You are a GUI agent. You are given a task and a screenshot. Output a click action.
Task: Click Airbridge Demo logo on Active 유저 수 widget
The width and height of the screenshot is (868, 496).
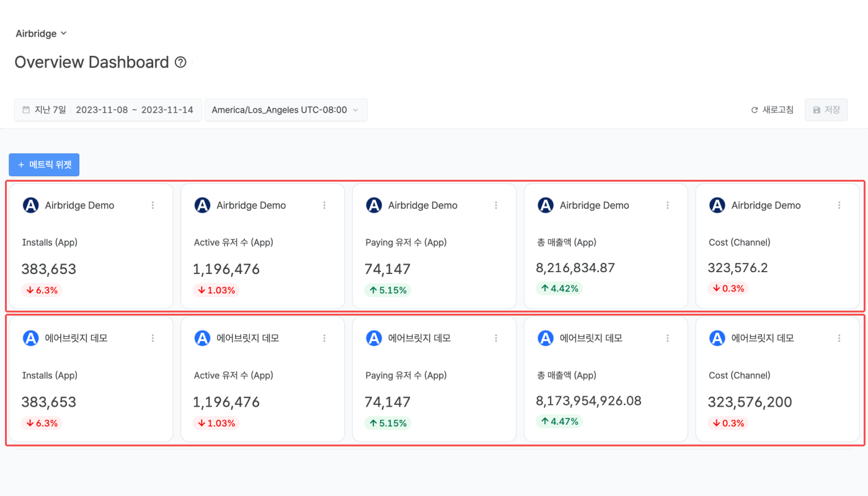(202, 205)
